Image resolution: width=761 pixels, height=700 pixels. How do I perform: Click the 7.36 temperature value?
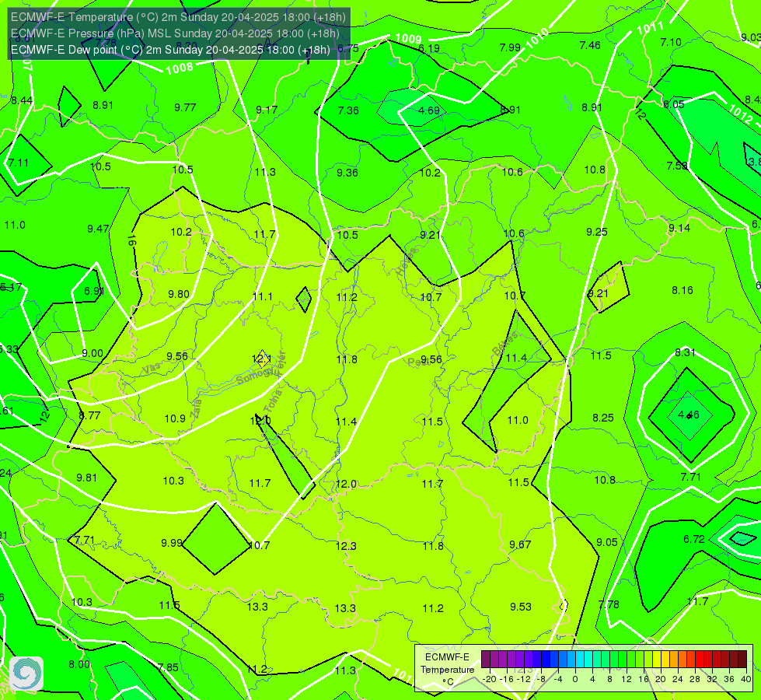[348, 110]
